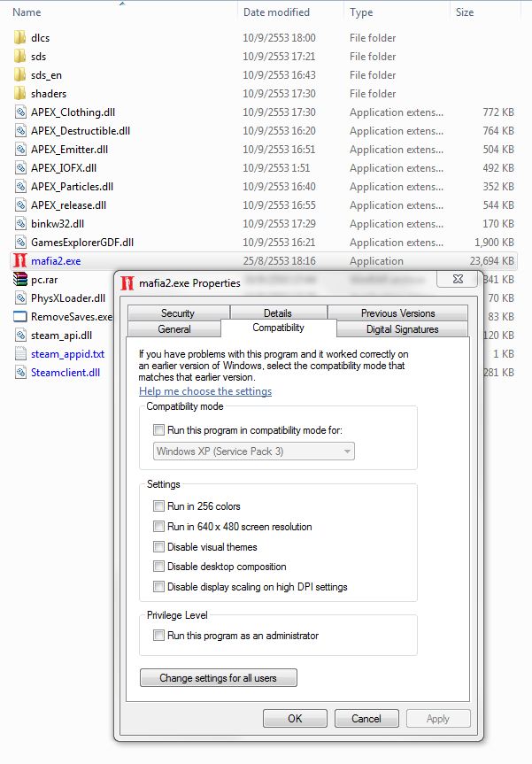Enable Run this program in compatibility mode
The image size is (532, 764).
point(158,429)
